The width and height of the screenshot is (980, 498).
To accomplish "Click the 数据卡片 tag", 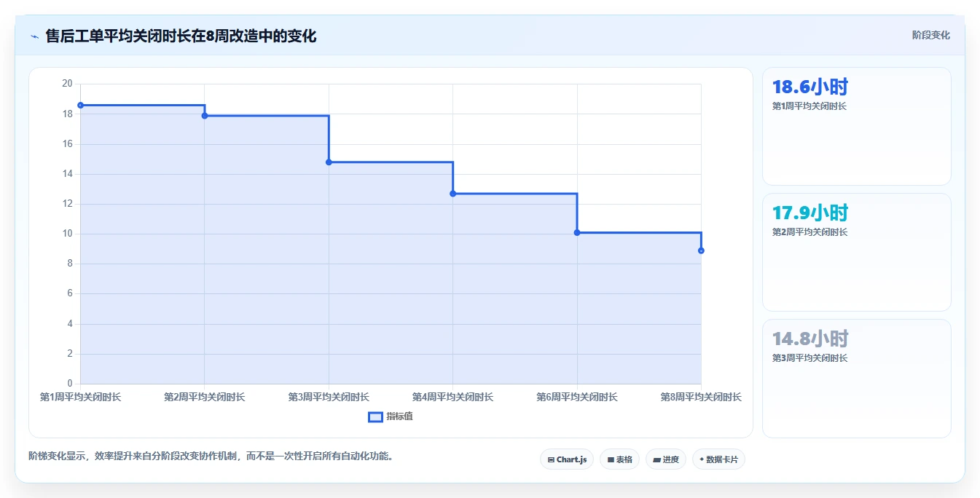I will 718,459.
